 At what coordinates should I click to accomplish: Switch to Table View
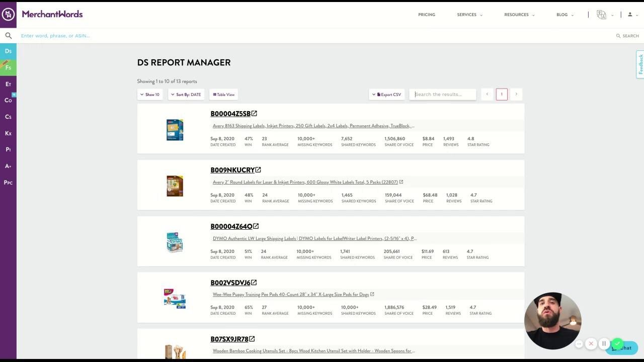click(224, 95)
